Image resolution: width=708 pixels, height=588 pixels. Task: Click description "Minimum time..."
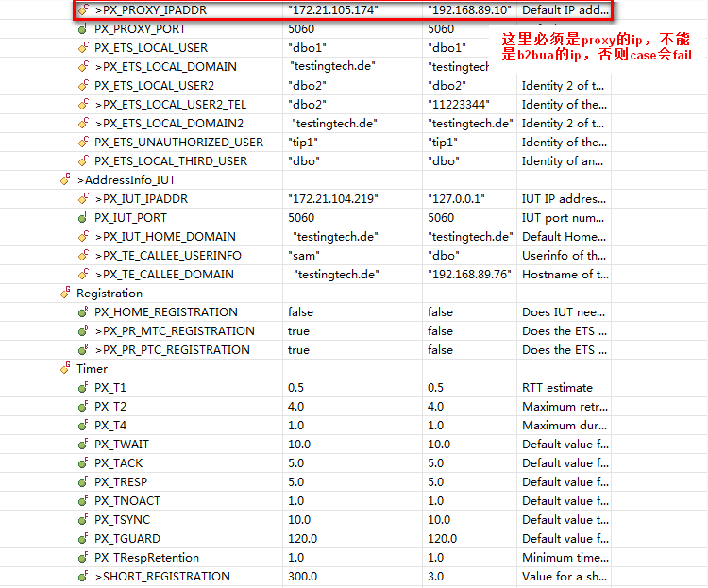point(565,558)
